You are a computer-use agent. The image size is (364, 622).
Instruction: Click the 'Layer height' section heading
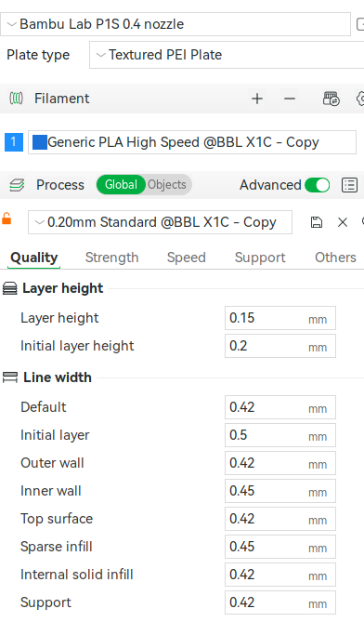click(62, 288)
